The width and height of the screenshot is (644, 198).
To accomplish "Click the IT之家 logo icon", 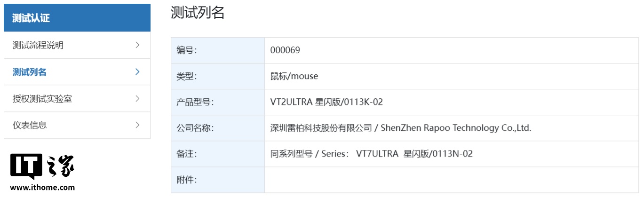I will [42, 166].
